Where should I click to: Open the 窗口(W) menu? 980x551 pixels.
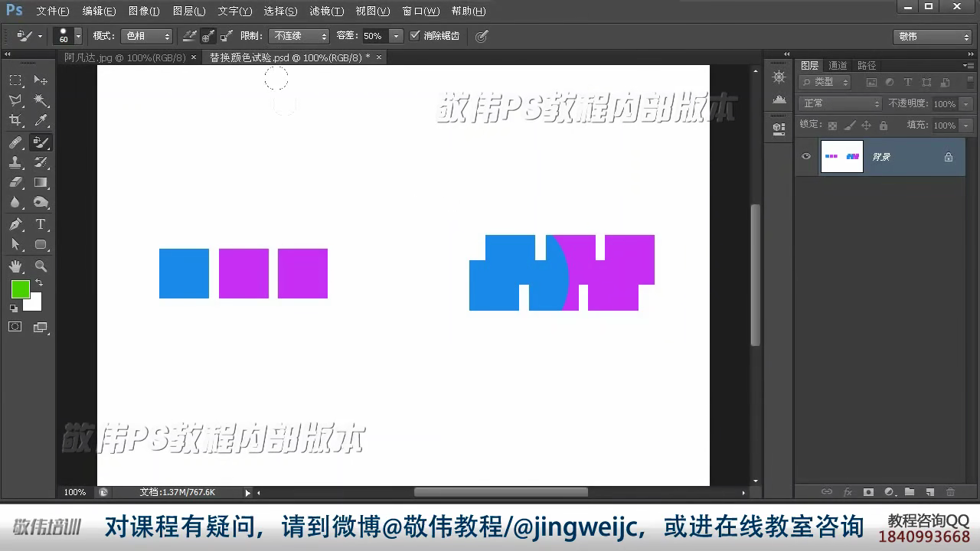coord(421,11)
